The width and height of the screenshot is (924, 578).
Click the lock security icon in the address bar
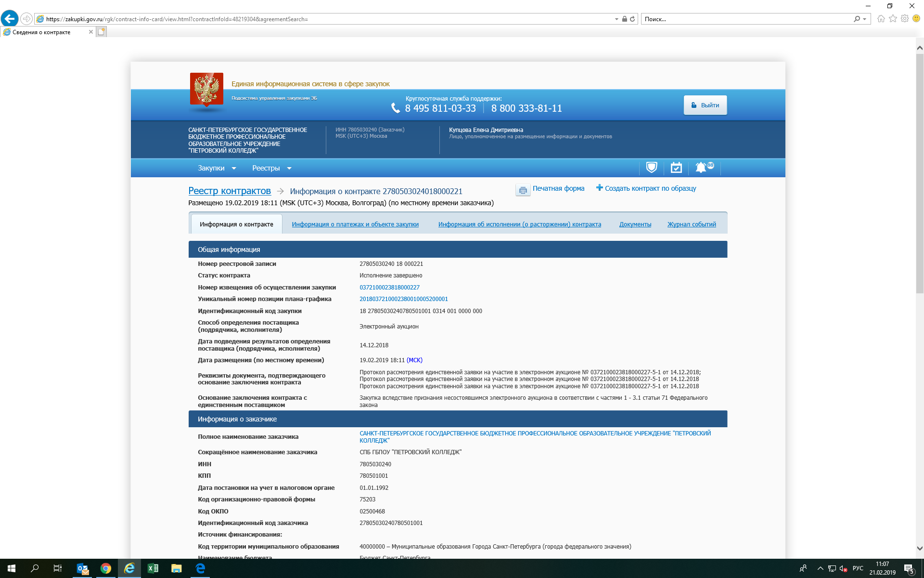point(624,19)
